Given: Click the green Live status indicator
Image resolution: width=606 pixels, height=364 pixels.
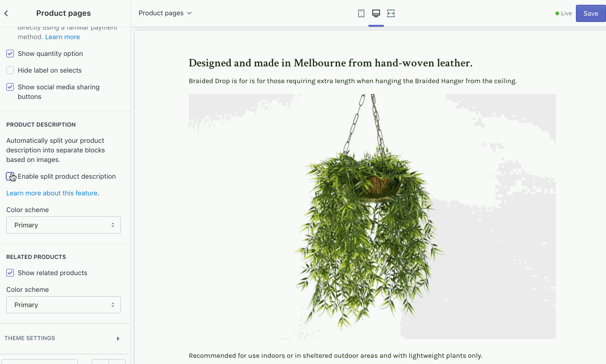Looking at the screenshot, I should [x=563, y=13].
